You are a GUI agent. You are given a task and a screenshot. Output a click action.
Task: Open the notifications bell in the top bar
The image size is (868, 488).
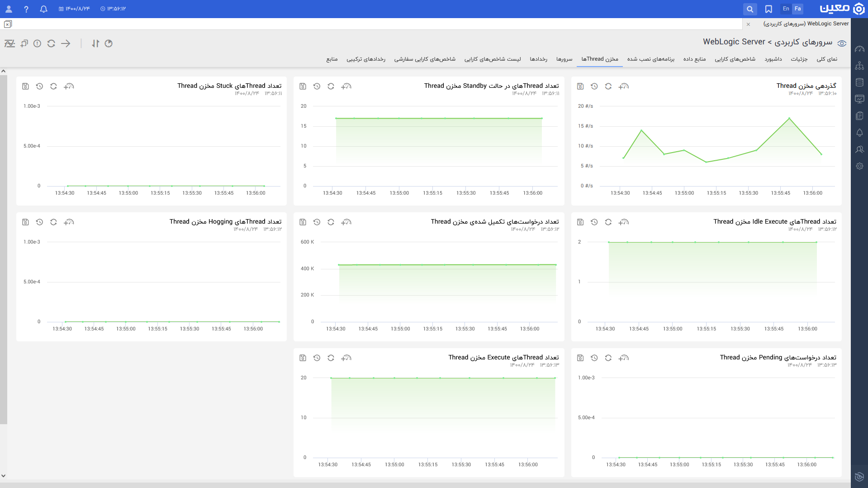[x=43, y=9]
